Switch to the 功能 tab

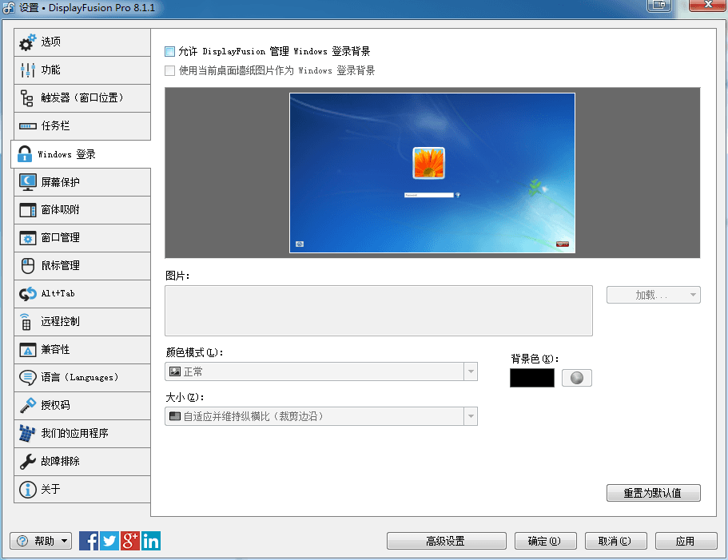[x=82, y=70]
